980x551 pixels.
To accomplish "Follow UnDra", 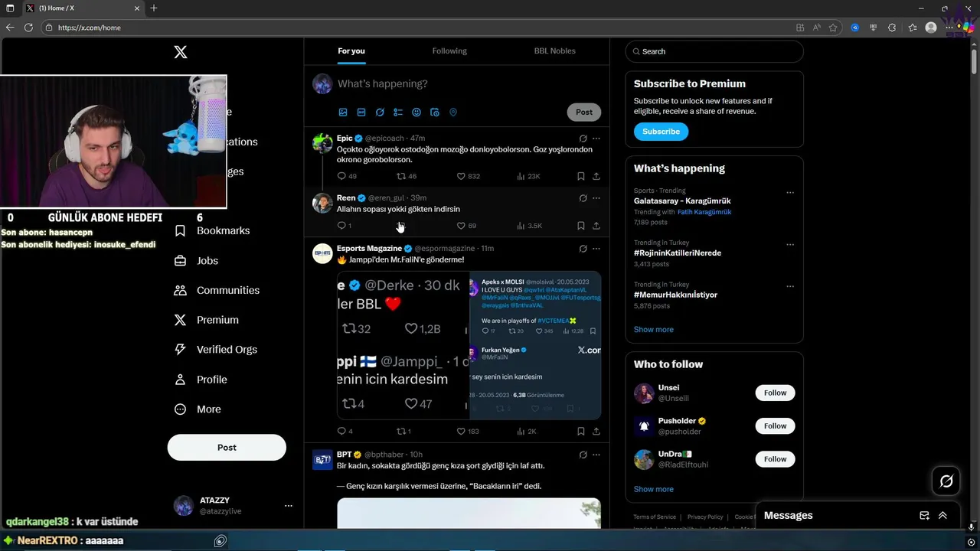I will coord(775,459).
